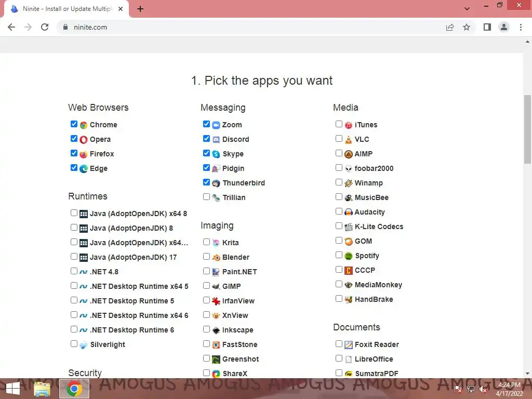Click the Pidgin app icon

coord(216,169)
